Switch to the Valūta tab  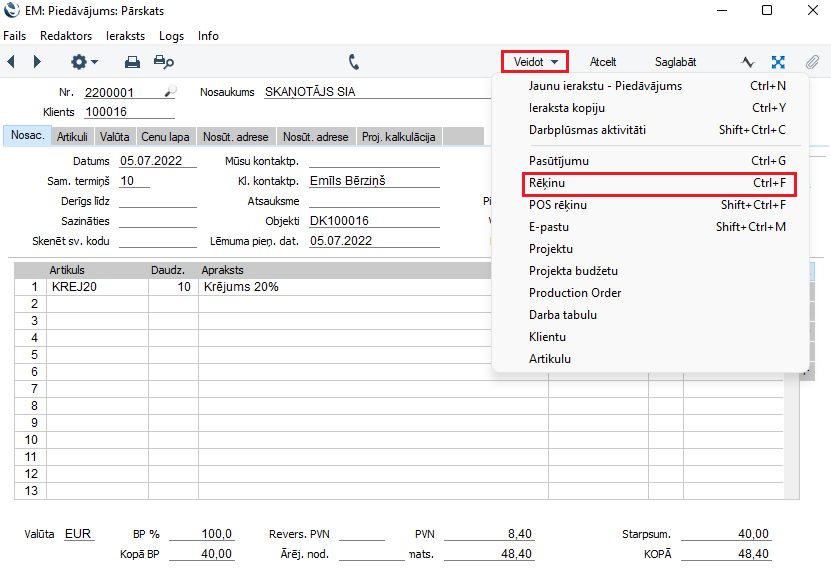114,137
